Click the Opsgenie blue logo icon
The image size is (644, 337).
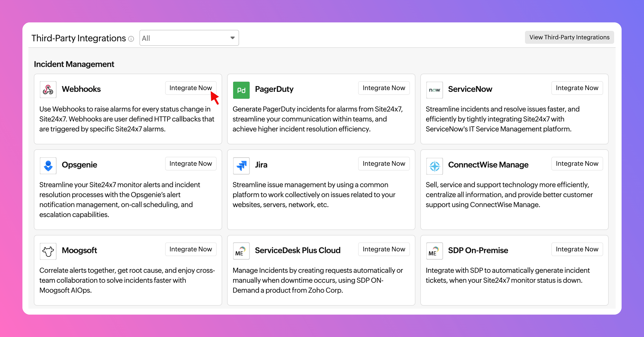click(48, 165)
